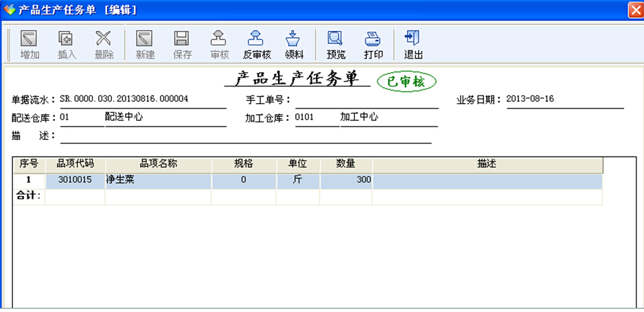Viewport: 644px width, 312px height.
Task: Select the 加工仓库 code field 0101
Action: point(314,118)
